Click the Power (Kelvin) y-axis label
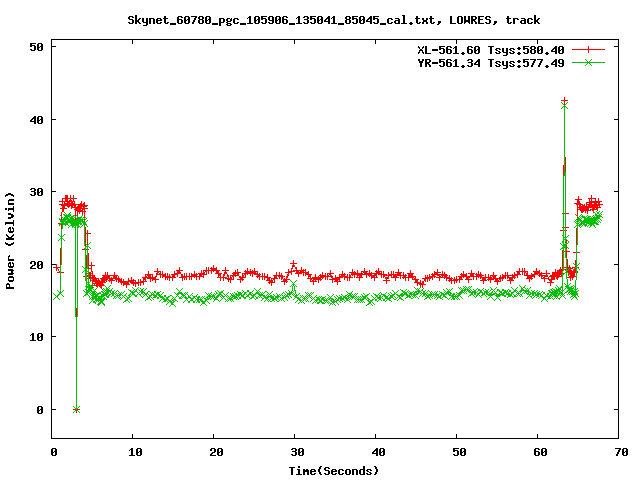 [x=10, y=241]
